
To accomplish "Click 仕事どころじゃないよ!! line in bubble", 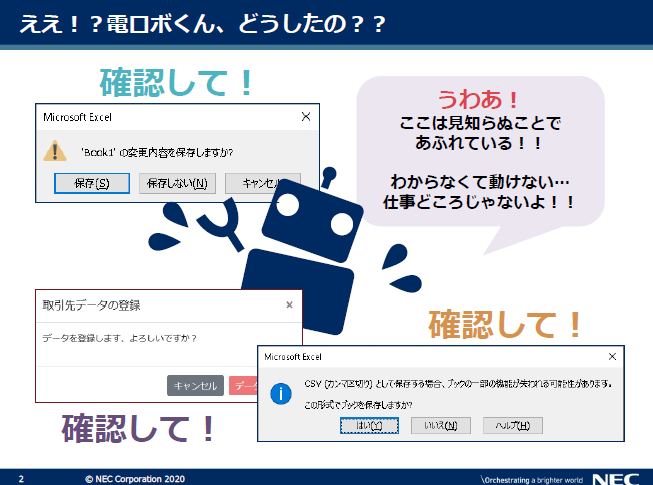I will point(479,202).
